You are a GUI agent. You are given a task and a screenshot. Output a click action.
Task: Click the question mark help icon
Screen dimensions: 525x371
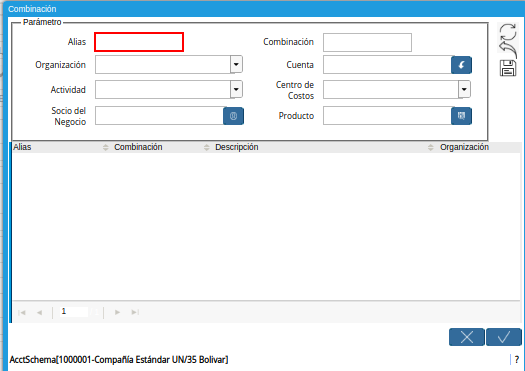pyautogui.click(x=517, y=360)
